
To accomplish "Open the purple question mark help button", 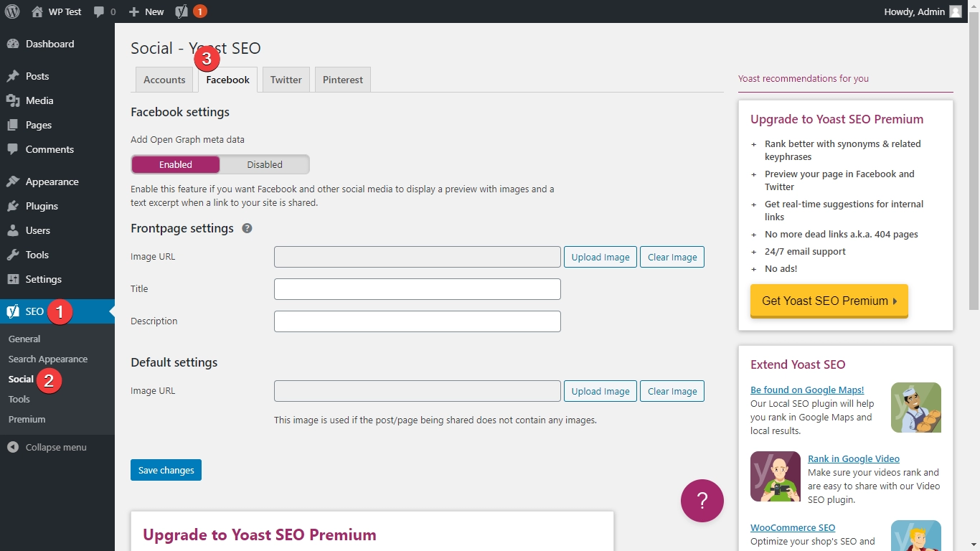I will (702, 501).
